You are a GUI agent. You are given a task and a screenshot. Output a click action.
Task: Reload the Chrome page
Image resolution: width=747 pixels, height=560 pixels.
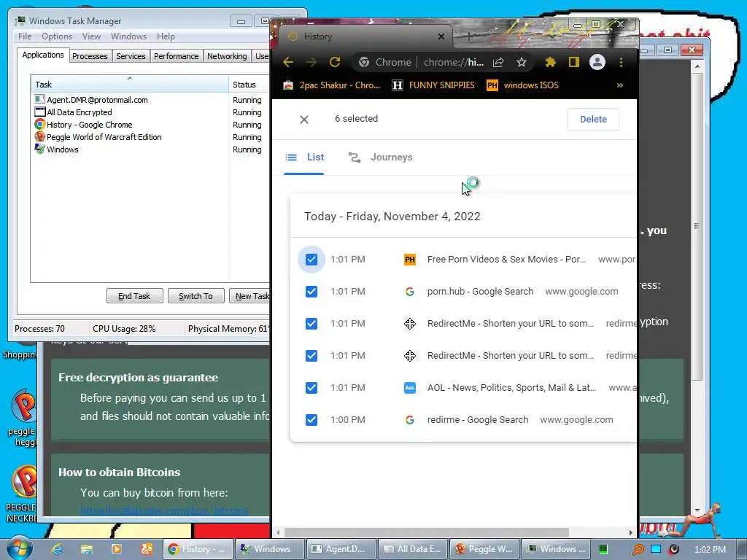click(x=335, y=62)
